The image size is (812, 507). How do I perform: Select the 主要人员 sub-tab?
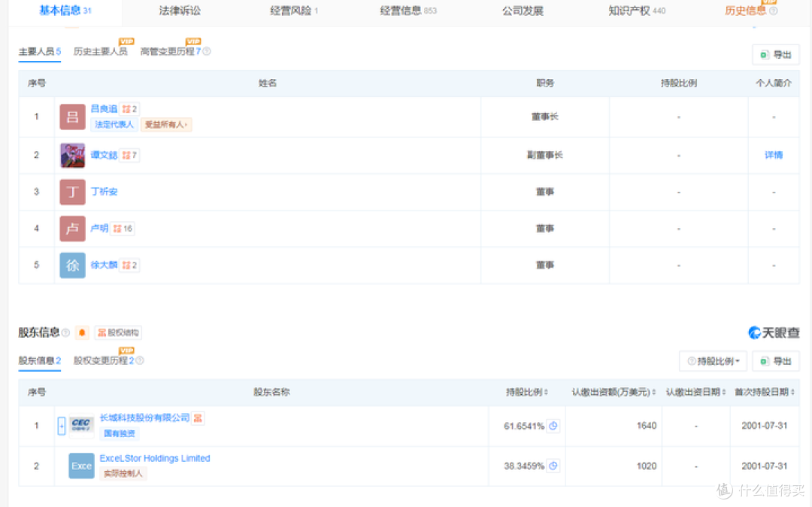(39, 51)
